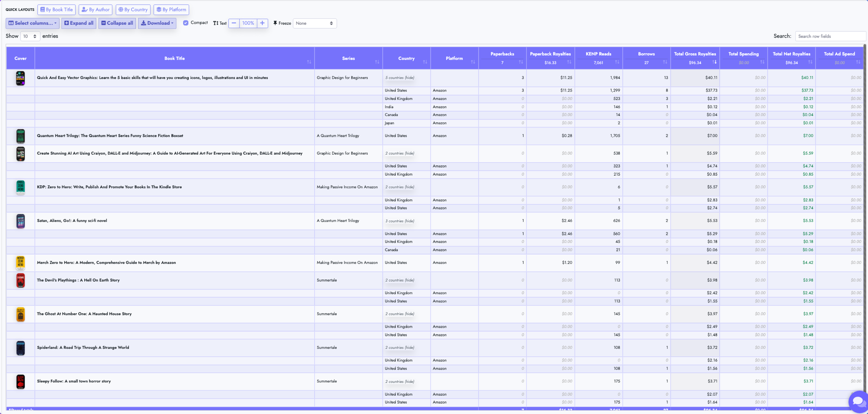
Task: Hide countries for The Devil's Playthings
Action: tap(400, 280)
